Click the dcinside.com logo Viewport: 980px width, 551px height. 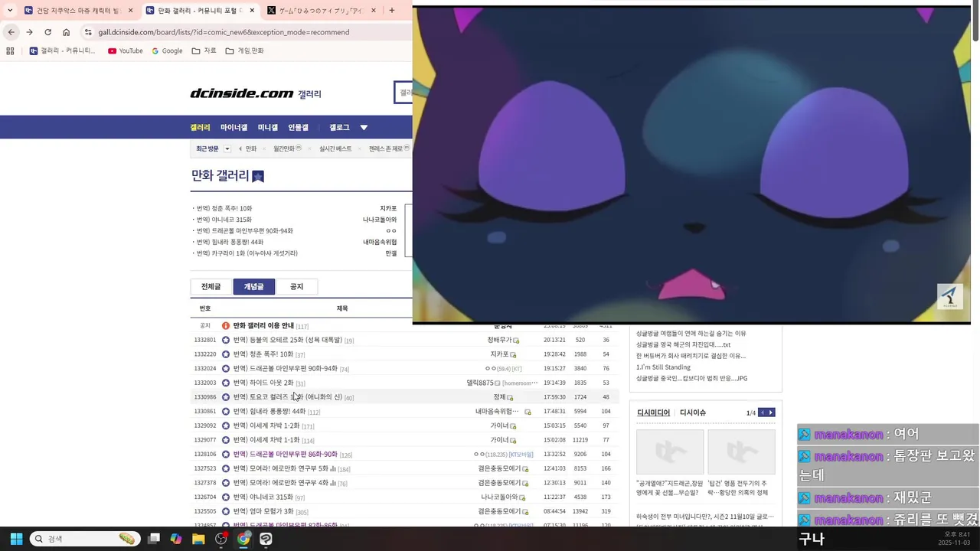(x=241, y=93)
